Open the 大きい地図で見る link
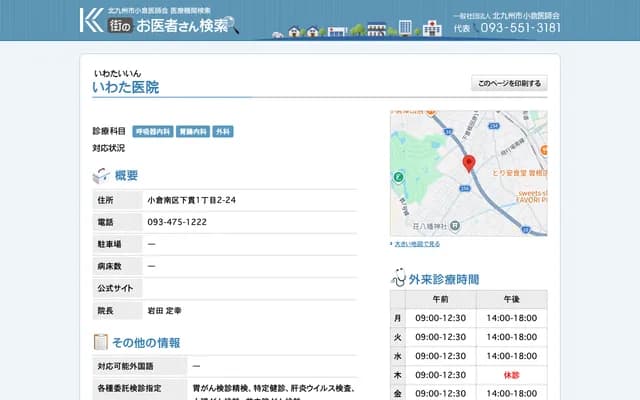This screenshot has width=640, height=400. coord(417,243)
